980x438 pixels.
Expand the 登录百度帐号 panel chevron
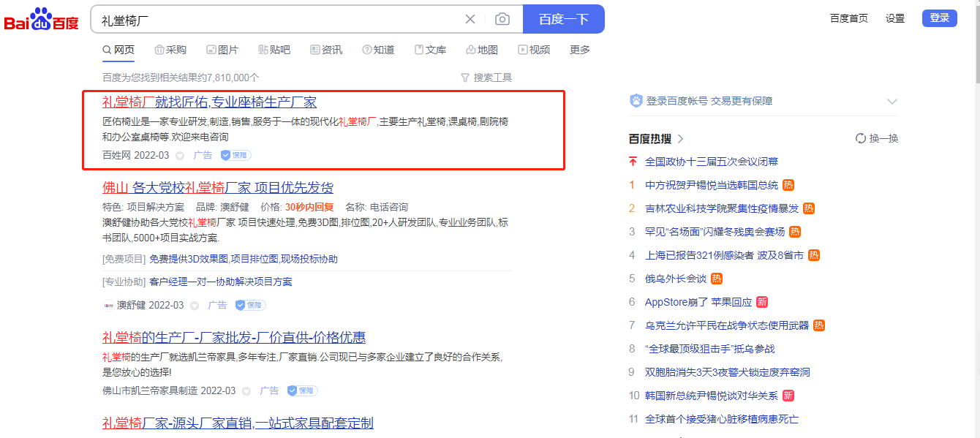coord(892,101)
